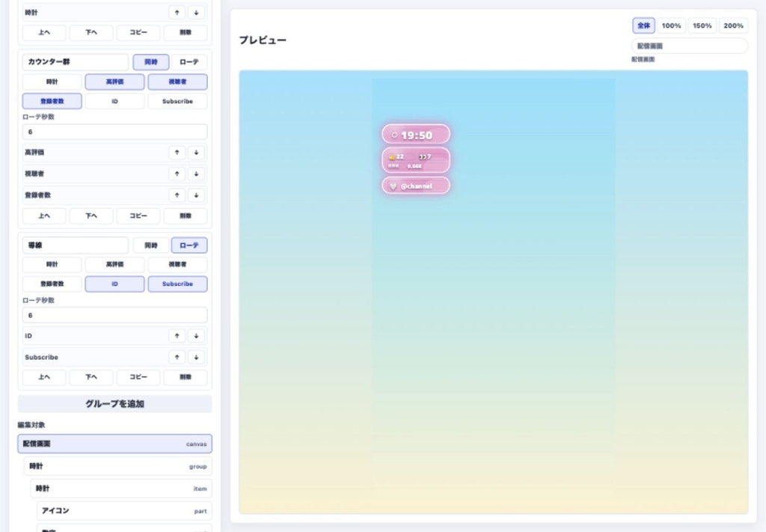
Task: Toggle the Subscribe chip in the カウンター群 group
Action: (x=177, y=101)
